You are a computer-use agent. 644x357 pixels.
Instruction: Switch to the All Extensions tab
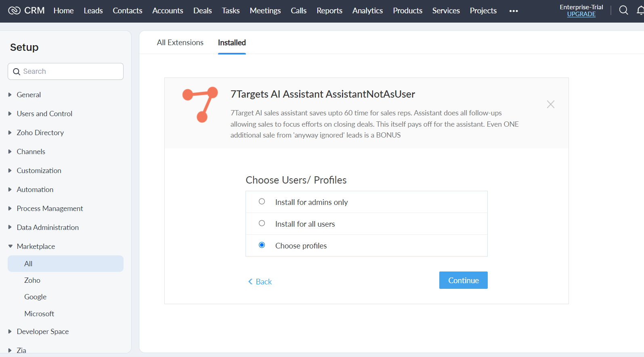180,43
